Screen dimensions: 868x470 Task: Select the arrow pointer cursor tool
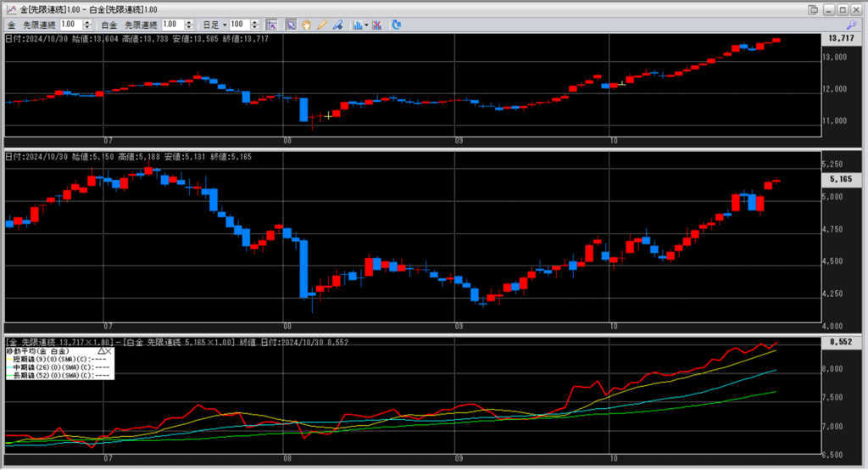291,25
